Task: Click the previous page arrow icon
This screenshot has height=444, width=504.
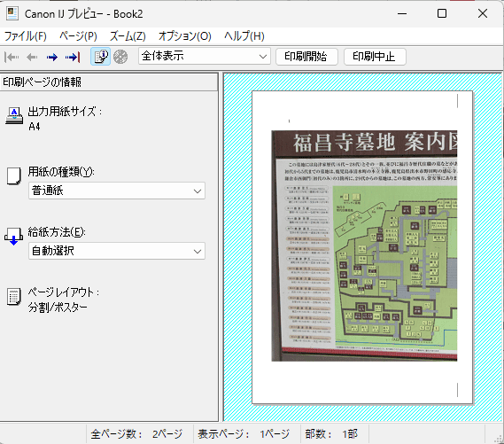Action: pyautogui.click(x=32, y=58)
